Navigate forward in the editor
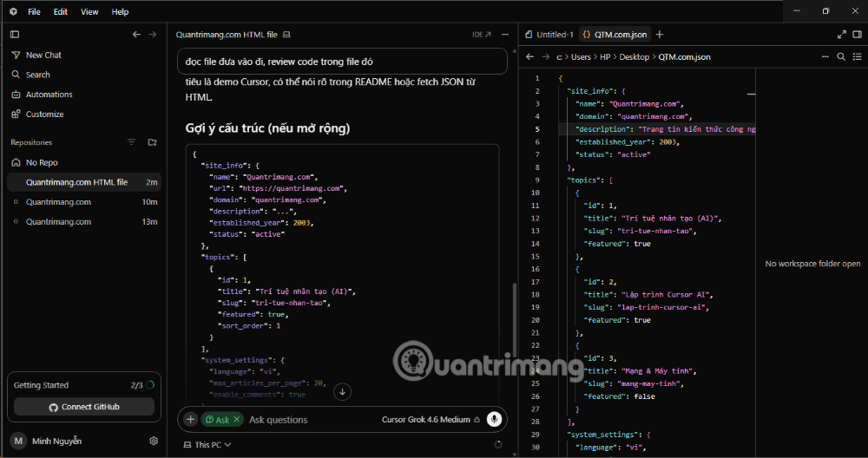The width and height of the screenshot is (868, 458). point(545,56)
